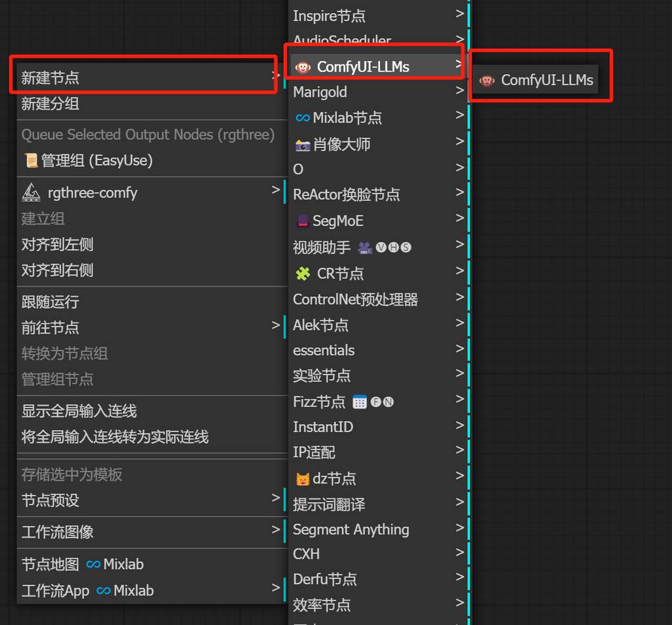The height and width of the screenshot is (625, 672).
Task: Expand the 新建节点 submenu arrow
Action: click(x=276, y=75)
